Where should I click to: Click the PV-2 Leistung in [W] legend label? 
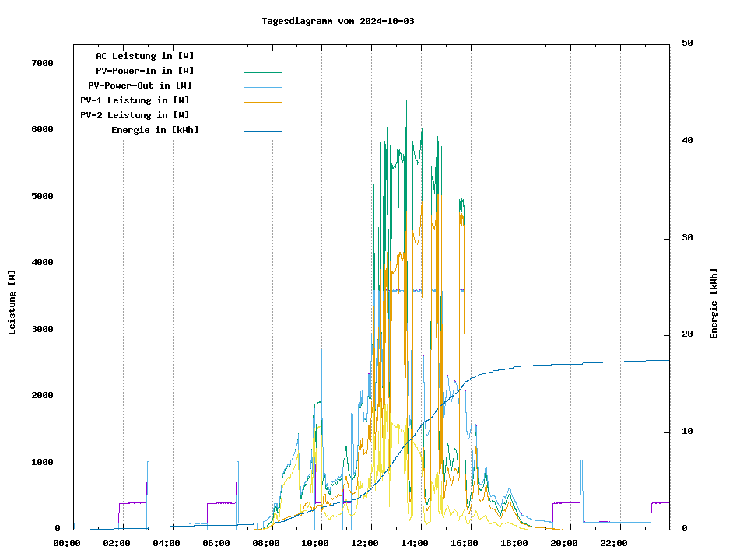pos(135,115)
